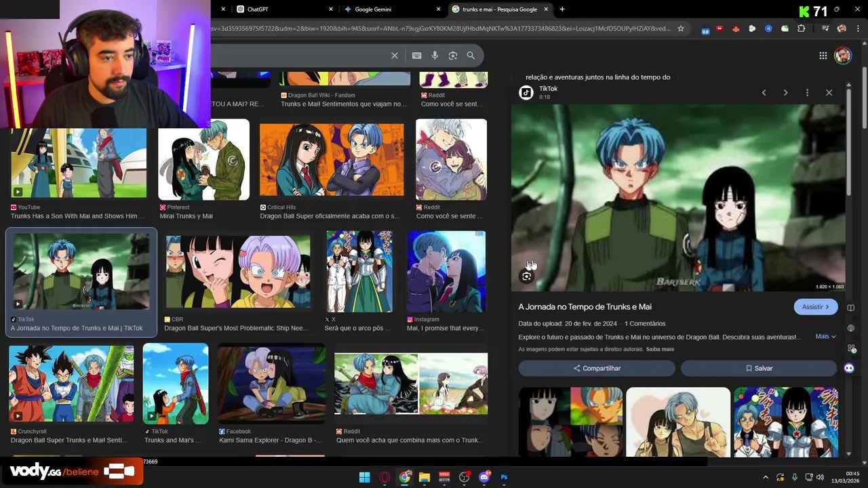
Task: Open the Google account avatar
Action: coord(843,56)
